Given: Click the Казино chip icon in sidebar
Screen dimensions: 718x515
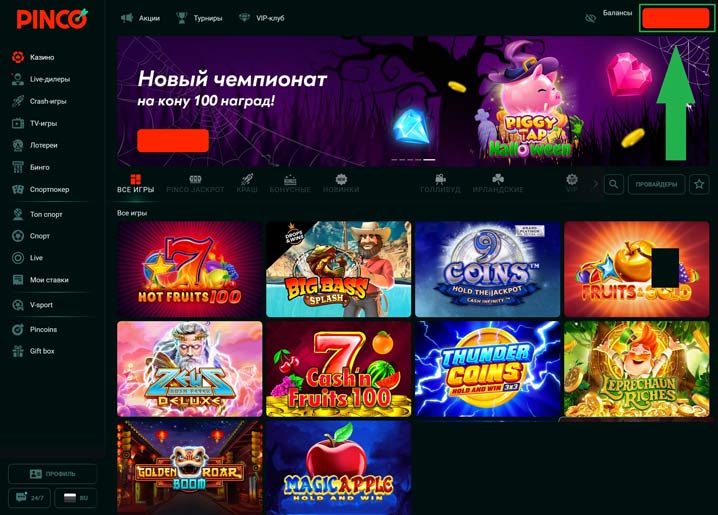Looking at the screenshot, I should (x=18, y=57).
